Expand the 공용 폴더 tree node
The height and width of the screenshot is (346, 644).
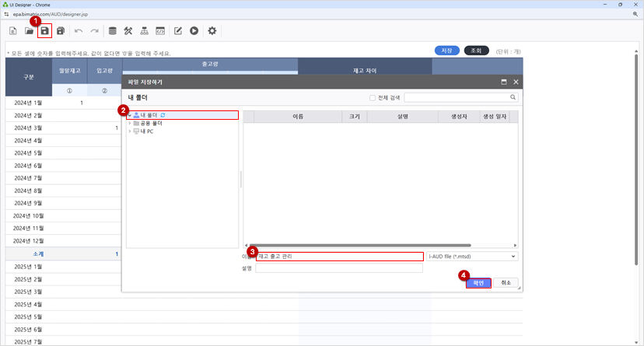click(x=130, y=124)
